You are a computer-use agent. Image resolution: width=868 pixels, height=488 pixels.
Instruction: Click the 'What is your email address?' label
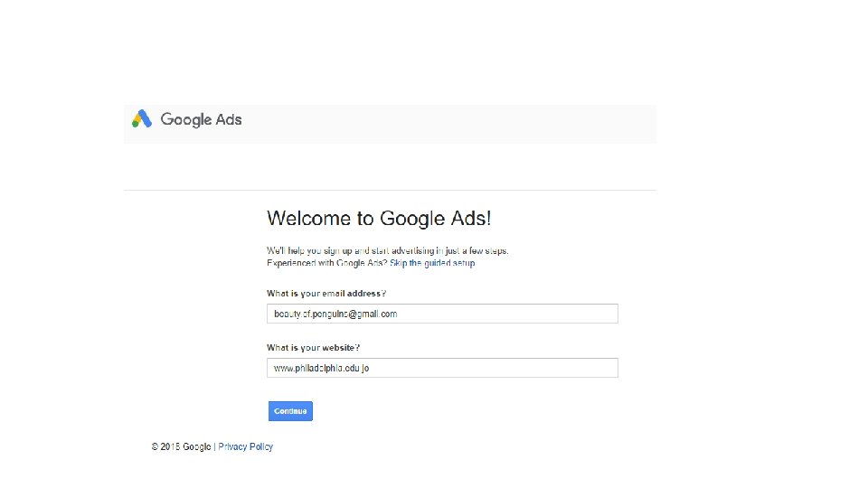pyautogui.click(x=326, y=294)
